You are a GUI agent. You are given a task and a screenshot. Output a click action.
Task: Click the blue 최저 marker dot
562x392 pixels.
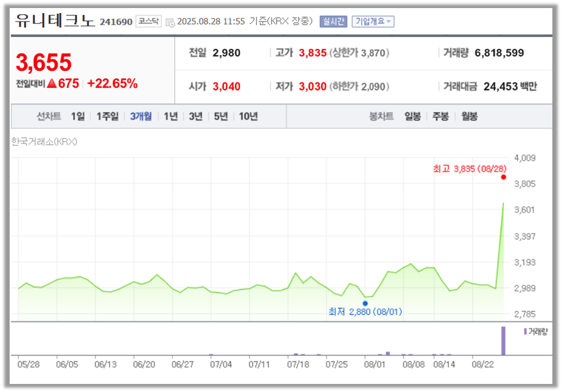365,304
